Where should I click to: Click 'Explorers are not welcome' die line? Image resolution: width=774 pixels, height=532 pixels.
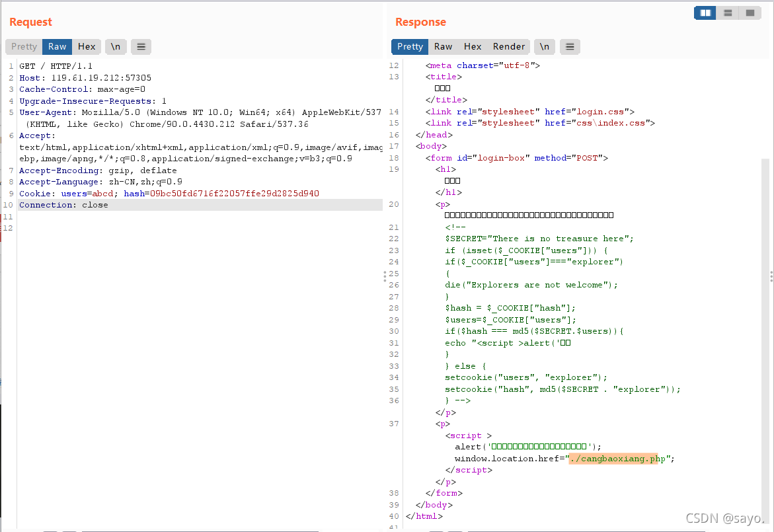pyautogui.click(x=531, y=285)
